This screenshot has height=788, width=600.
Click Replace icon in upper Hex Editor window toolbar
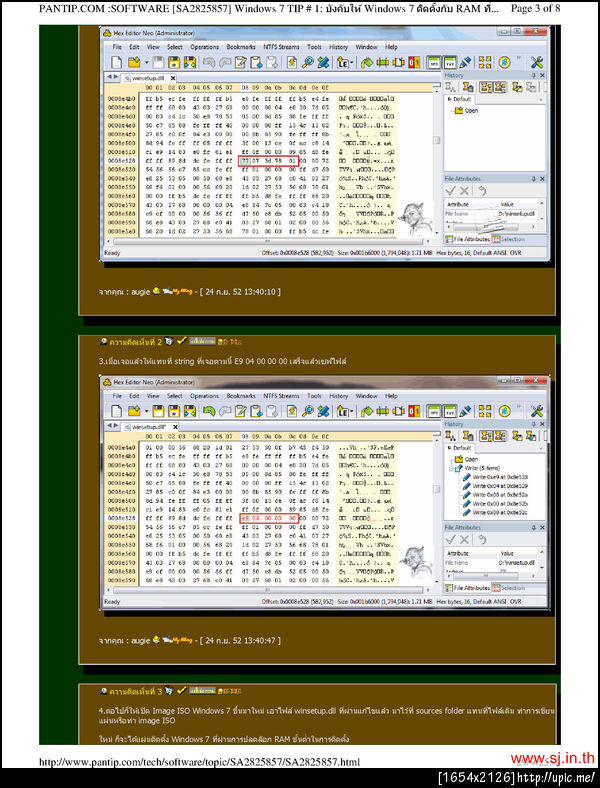coord(323,62)
